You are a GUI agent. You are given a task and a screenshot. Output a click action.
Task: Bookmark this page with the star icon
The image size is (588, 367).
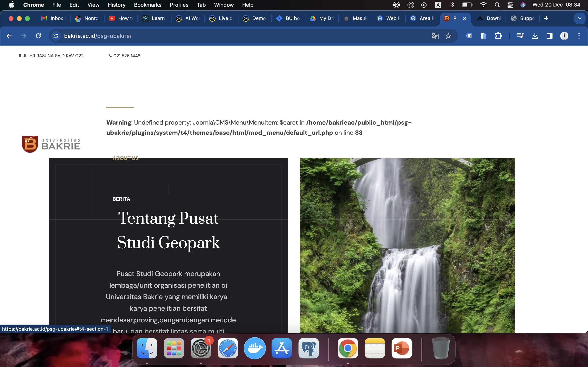tap(448, 36)
